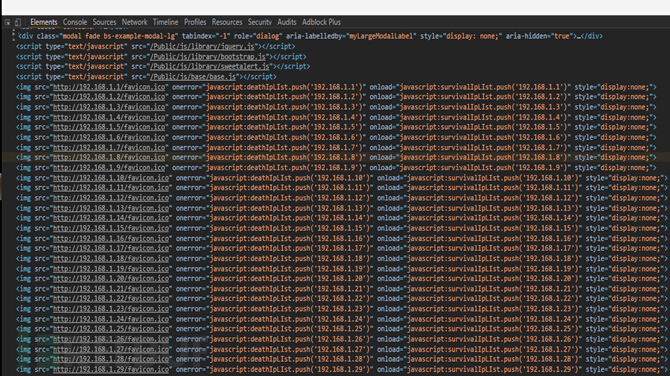Open the Adblock Plus tab
The image size is (670, 376).
tap(321, 22)
